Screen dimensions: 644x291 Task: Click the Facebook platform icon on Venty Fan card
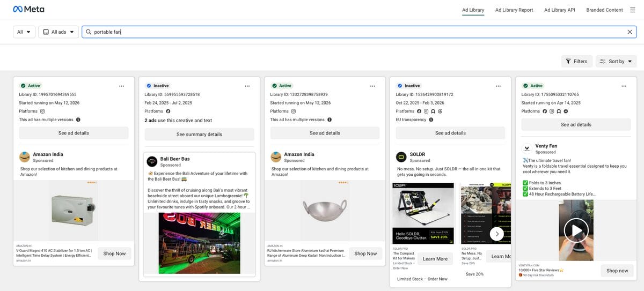[x=545, y=111]
